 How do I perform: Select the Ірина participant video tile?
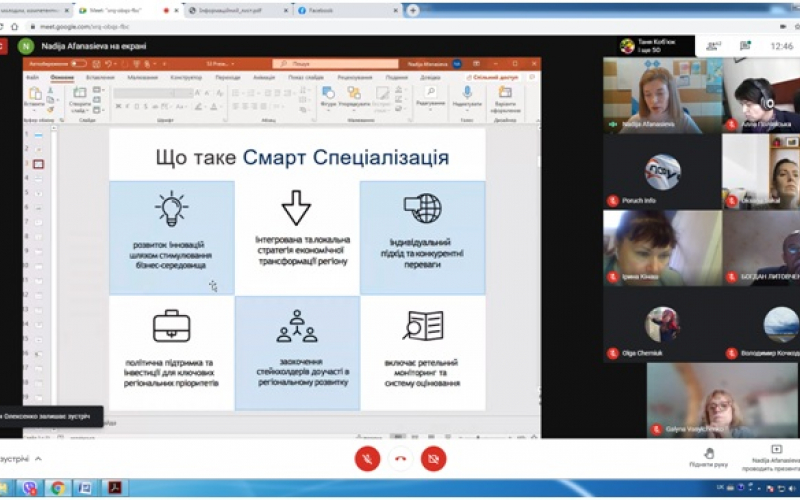click(662, 248)
